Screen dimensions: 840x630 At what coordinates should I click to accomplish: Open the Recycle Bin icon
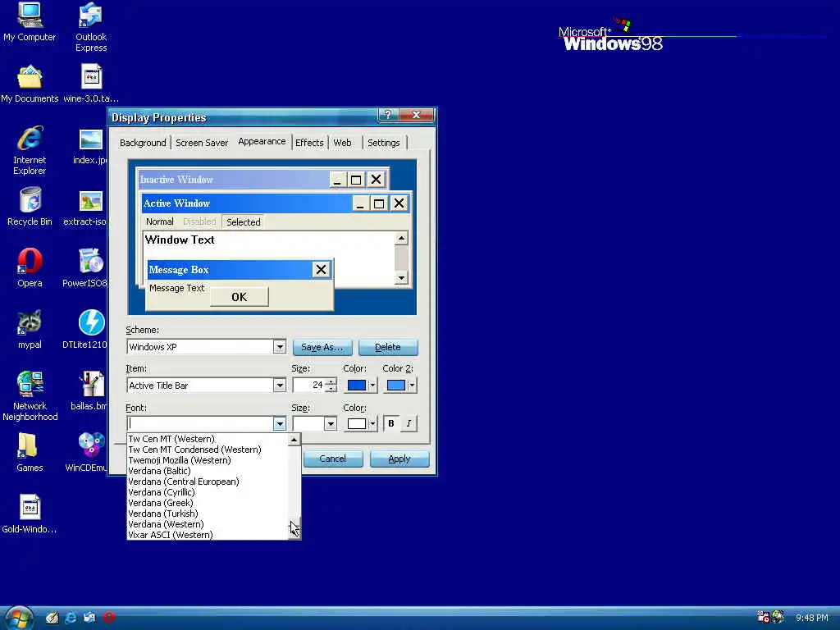pos(30,207)
